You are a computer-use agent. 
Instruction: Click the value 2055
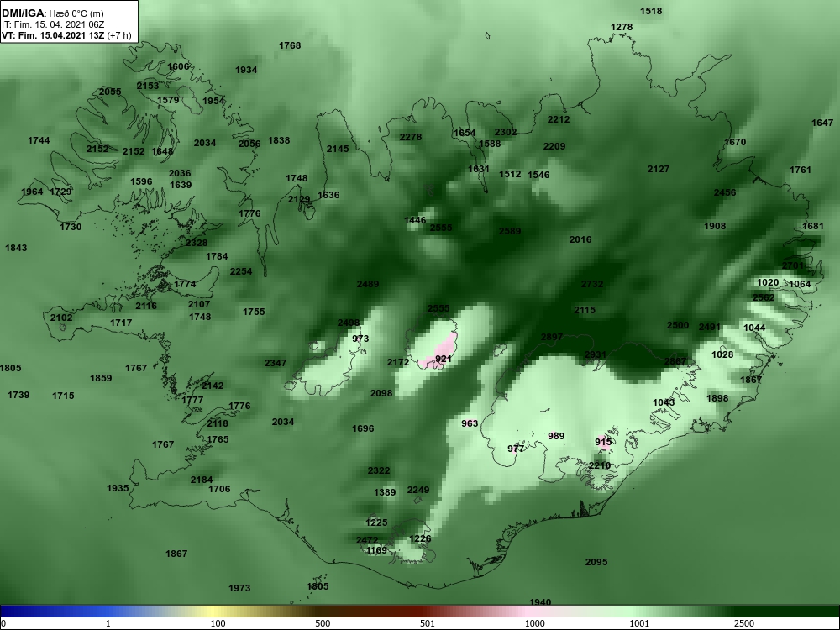tap(110, 92)
